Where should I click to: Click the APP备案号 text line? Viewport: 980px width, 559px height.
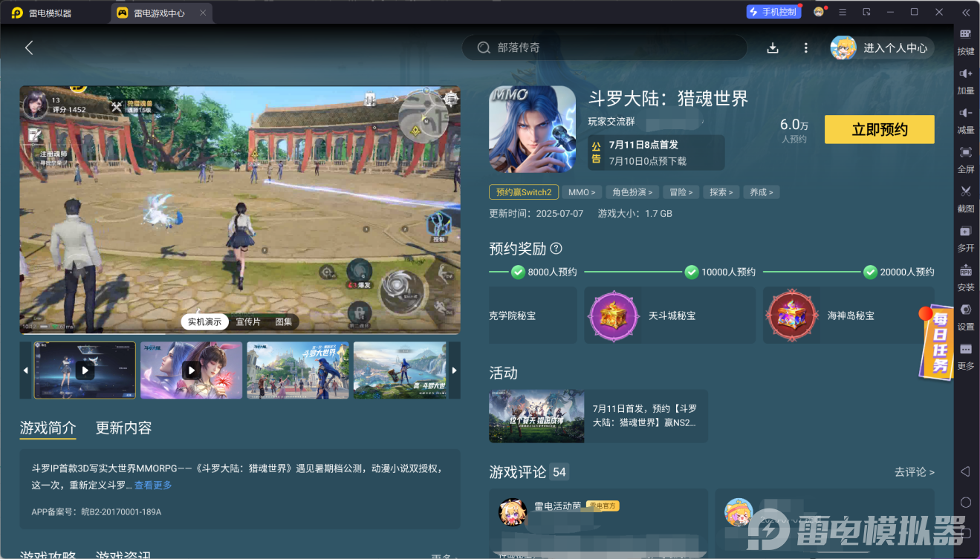click(96, 512)
